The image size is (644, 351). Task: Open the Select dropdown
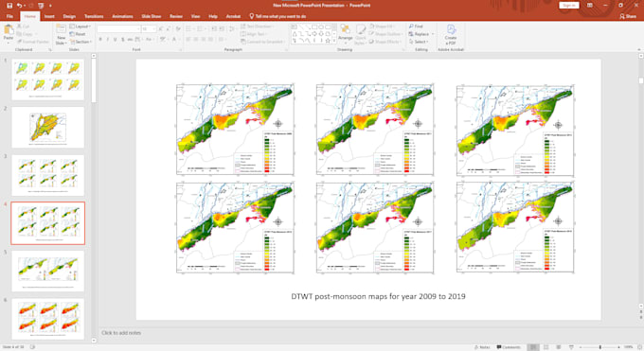419,42
